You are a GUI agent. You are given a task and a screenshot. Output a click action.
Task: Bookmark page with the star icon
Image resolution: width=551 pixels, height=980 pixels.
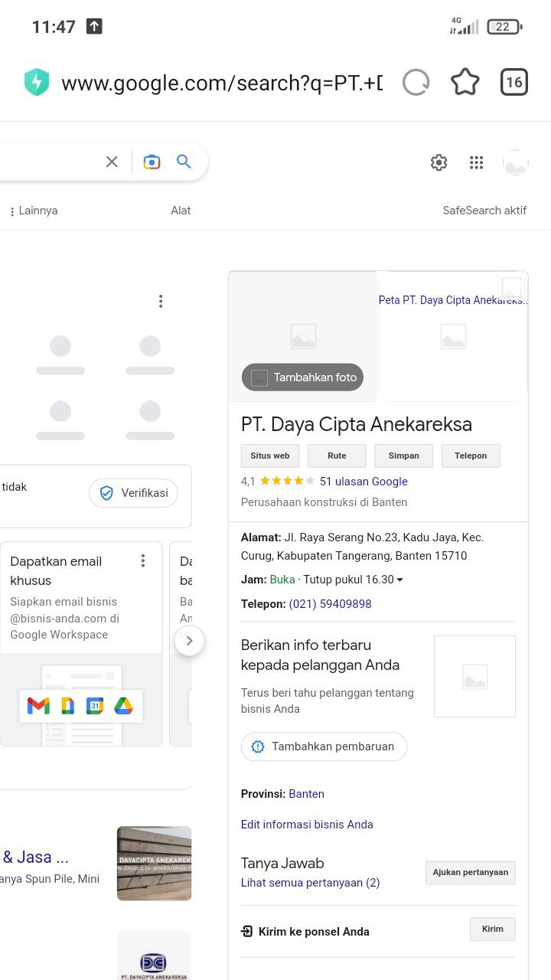(465, 83)
